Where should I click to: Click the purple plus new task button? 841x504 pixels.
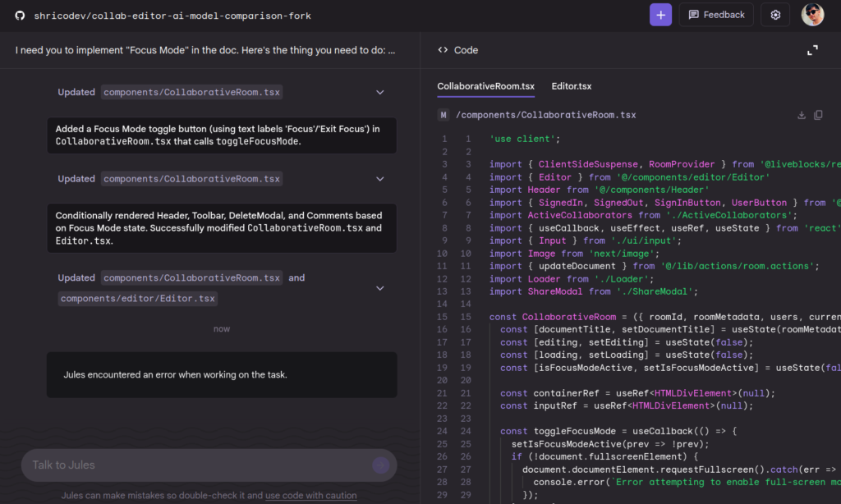660,15
